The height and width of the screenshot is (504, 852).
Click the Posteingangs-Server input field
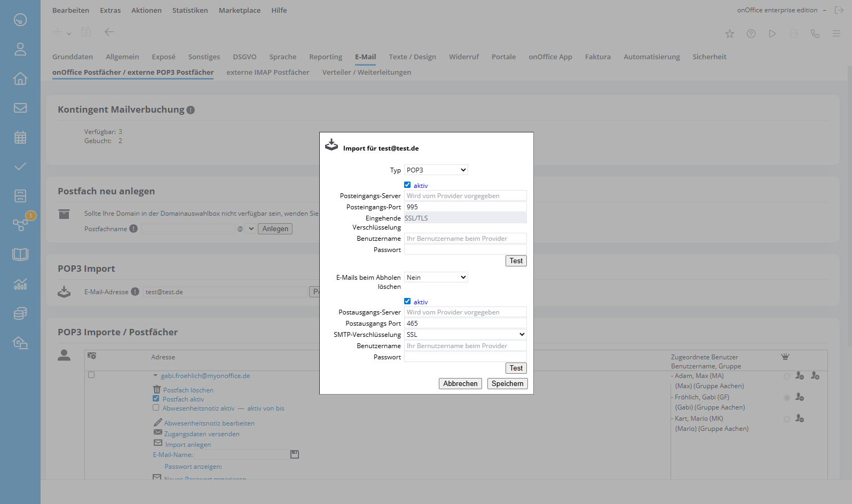click(465, 196)
